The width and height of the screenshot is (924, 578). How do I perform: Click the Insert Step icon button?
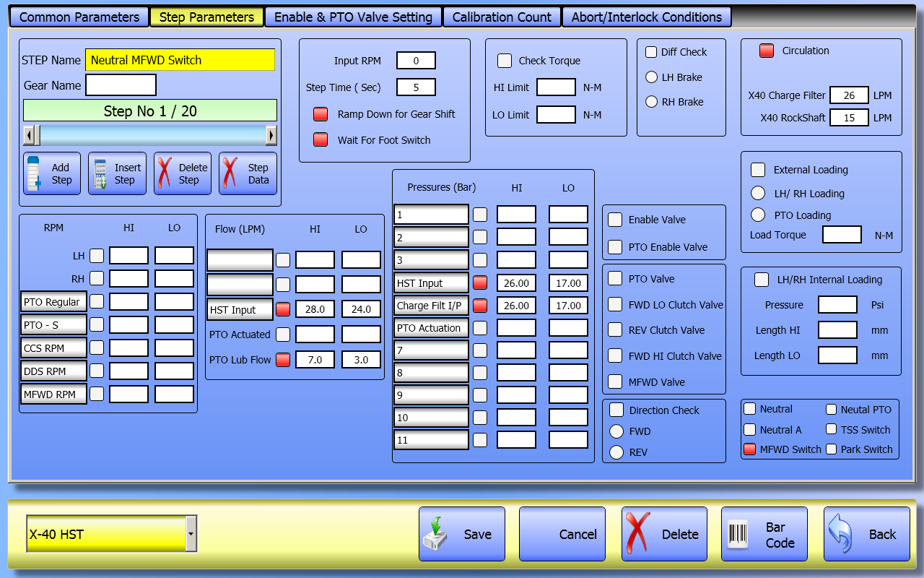(117, 173)
